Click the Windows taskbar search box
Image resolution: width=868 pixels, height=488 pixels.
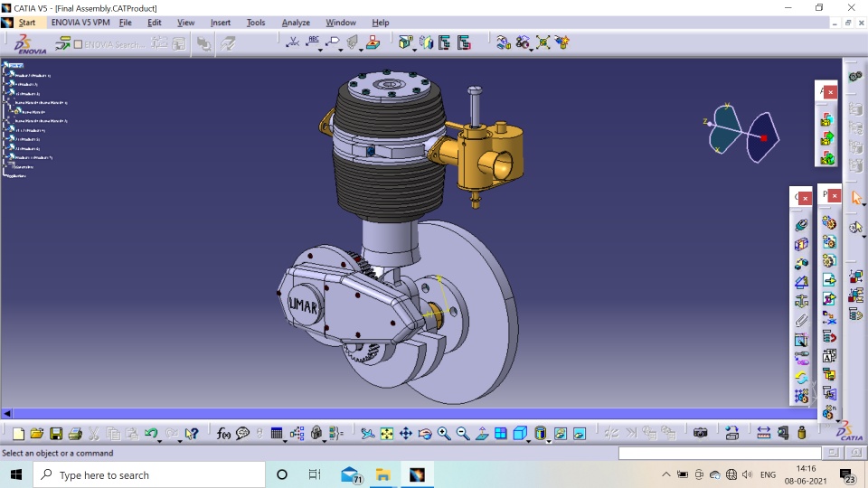click(x=149, y=474)
